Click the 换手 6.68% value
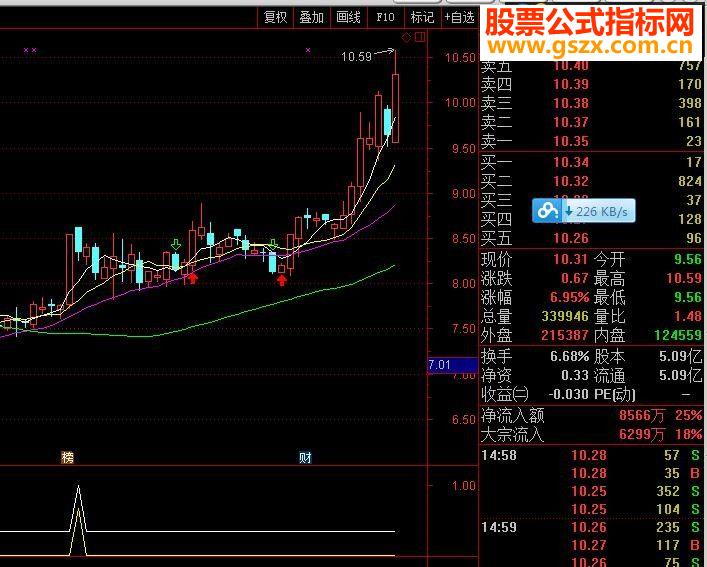The height and width of the screenshot is (567, 707). (x=569, y=357)
